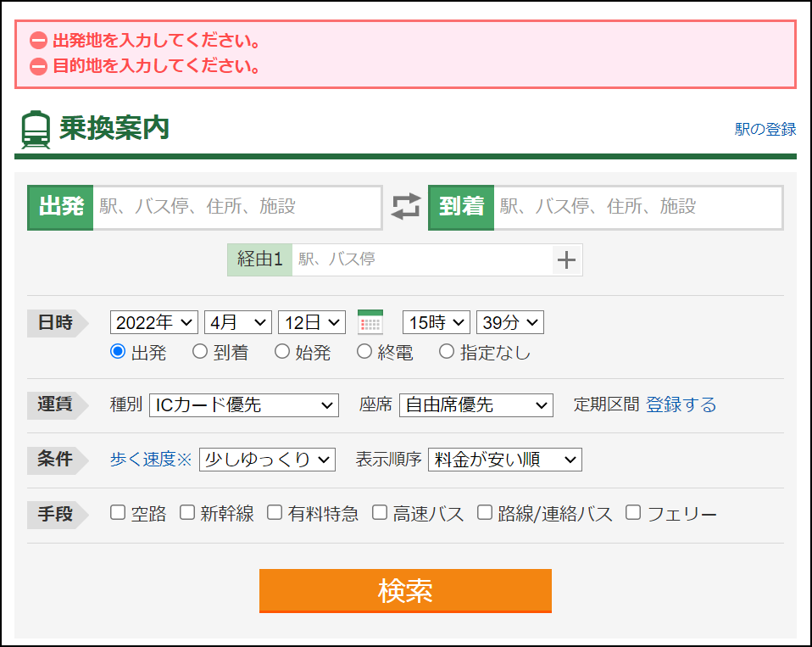Viewport: 812px width, 647px height.
Task: Choose the 終電 radio option
Action: [364, 351]
